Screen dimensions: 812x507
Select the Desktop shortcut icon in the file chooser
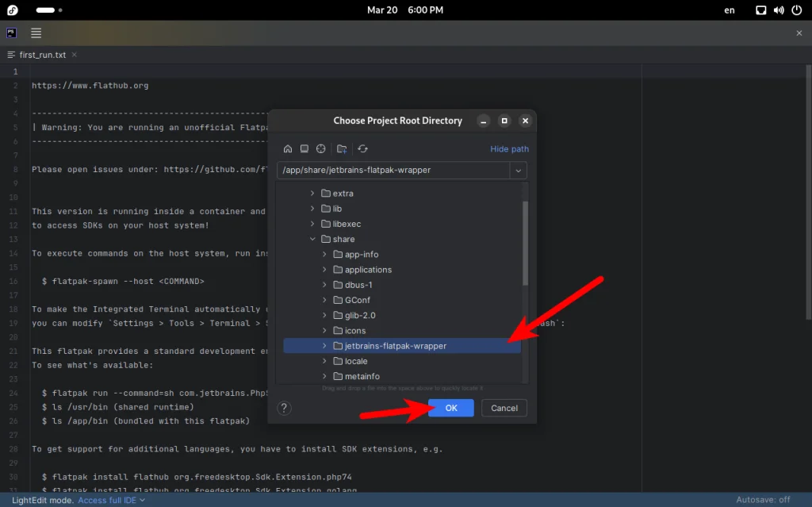point(304,148)
